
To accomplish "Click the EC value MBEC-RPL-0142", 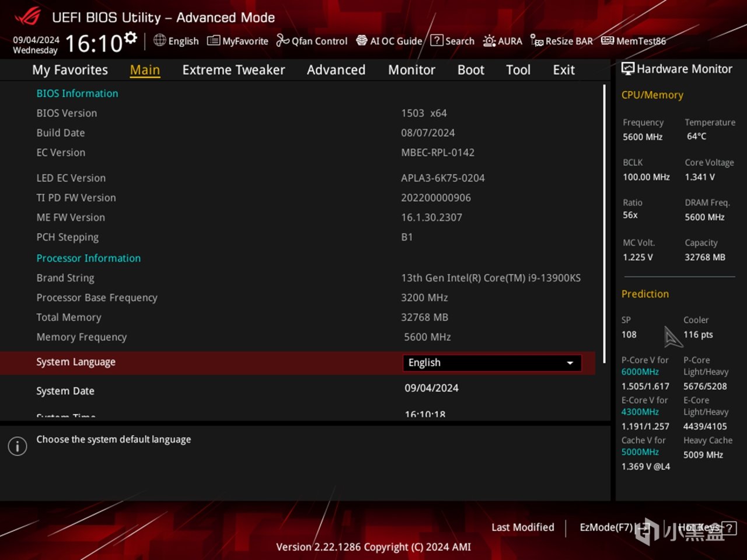I will [438, 153].
